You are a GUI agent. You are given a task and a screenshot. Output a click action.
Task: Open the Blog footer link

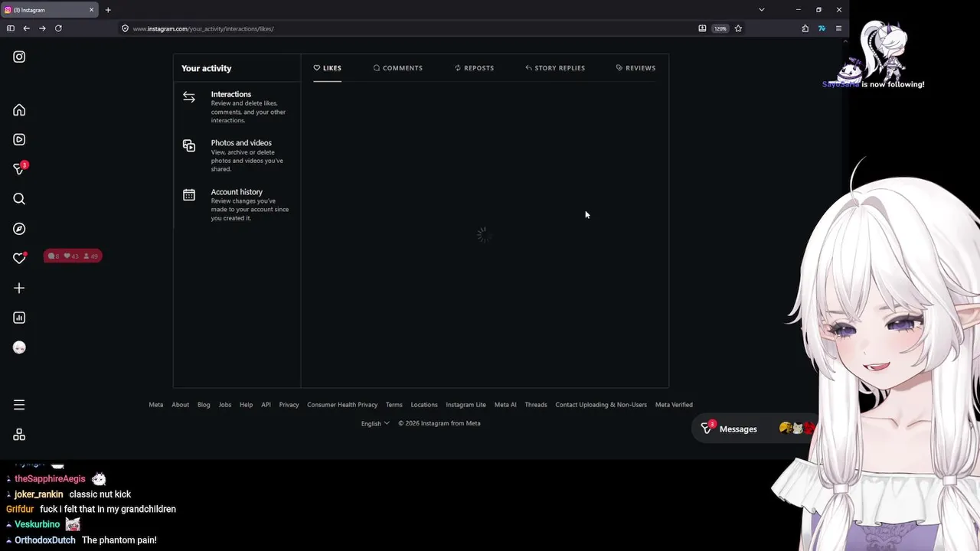click(204, 405)
